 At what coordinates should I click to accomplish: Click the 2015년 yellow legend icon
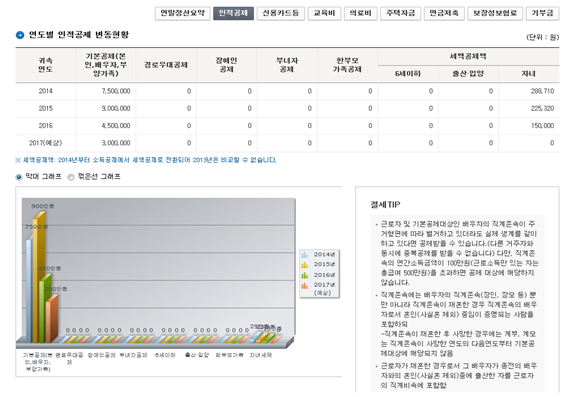(305, 265)
